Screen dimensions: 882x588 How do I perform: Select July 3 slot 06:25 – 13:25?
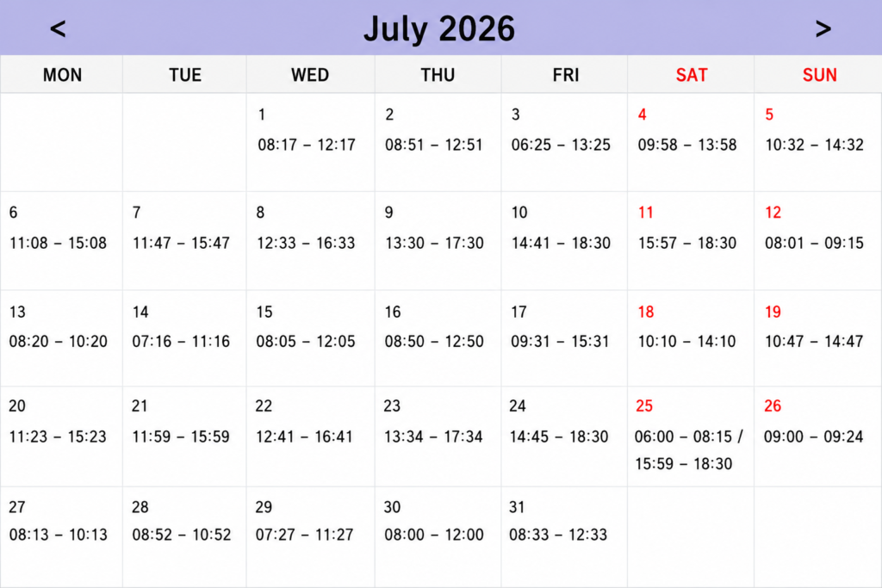561,145
